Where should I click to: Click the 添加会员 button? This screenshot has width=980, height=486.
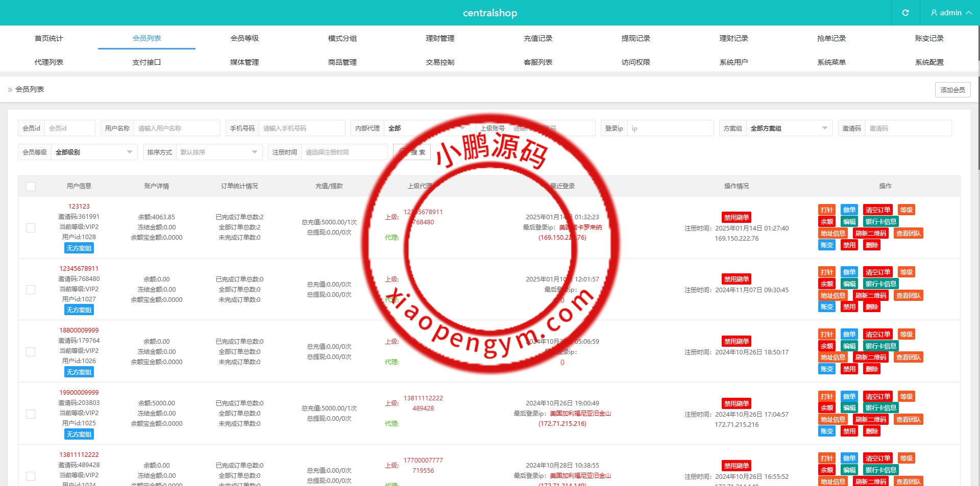tap(952, 90)
